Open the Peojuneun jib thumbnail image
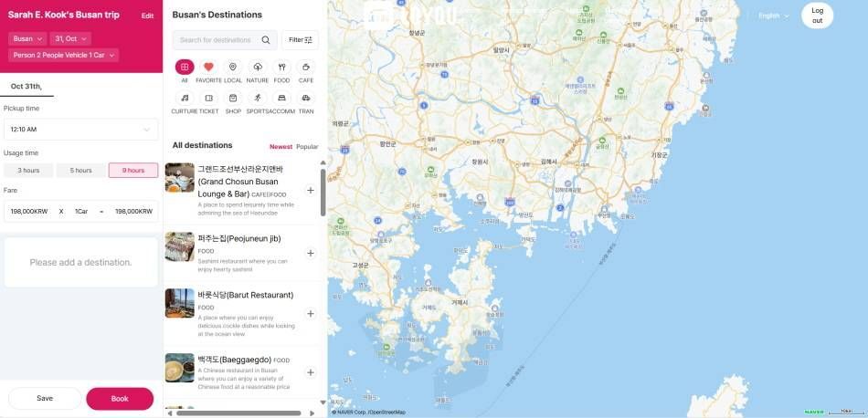 tap(179, 246)
